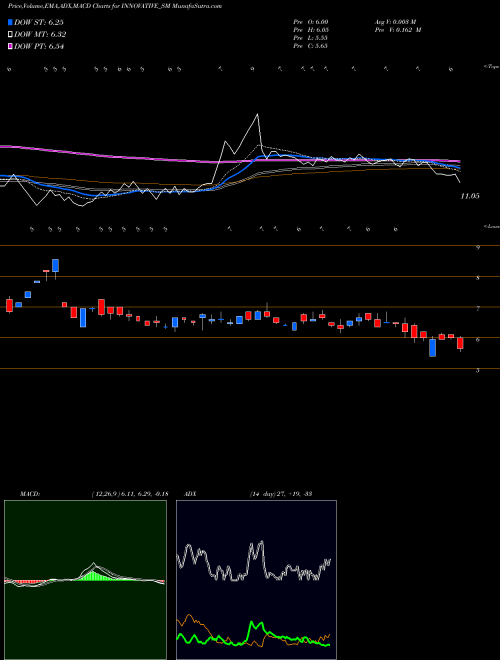Image resolution: width=500 pixels, height=660 pixels.
Task: Click the ADX values '(14 day) 27, +19, -33'
Action: click(x=280, y=494)
